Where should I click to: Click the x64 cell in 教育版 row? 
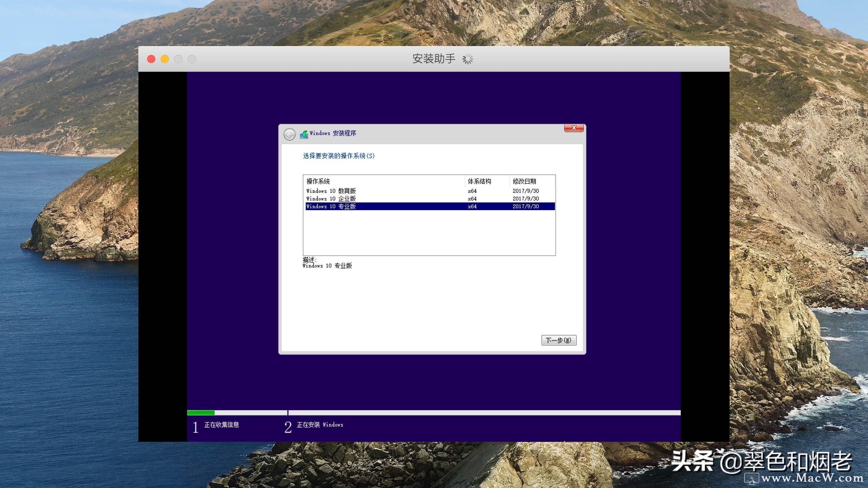[x=472, y=191]
